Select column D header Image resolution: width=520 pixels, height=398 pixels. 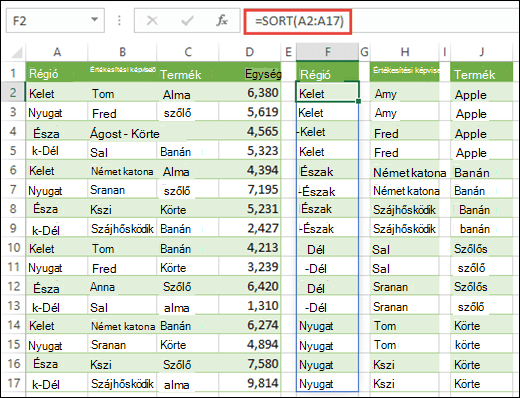point(250,52)
